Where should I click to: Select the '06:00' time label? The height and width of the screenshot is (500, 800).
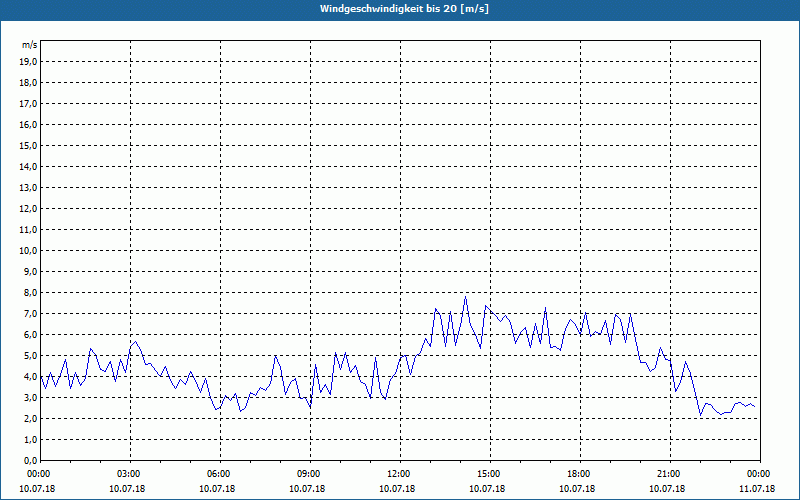tap(217, 474)
